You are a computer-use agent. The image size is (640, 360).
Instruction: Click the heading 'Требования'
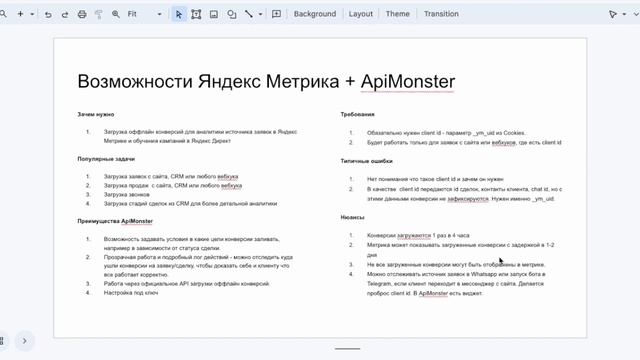coord(358,114)
